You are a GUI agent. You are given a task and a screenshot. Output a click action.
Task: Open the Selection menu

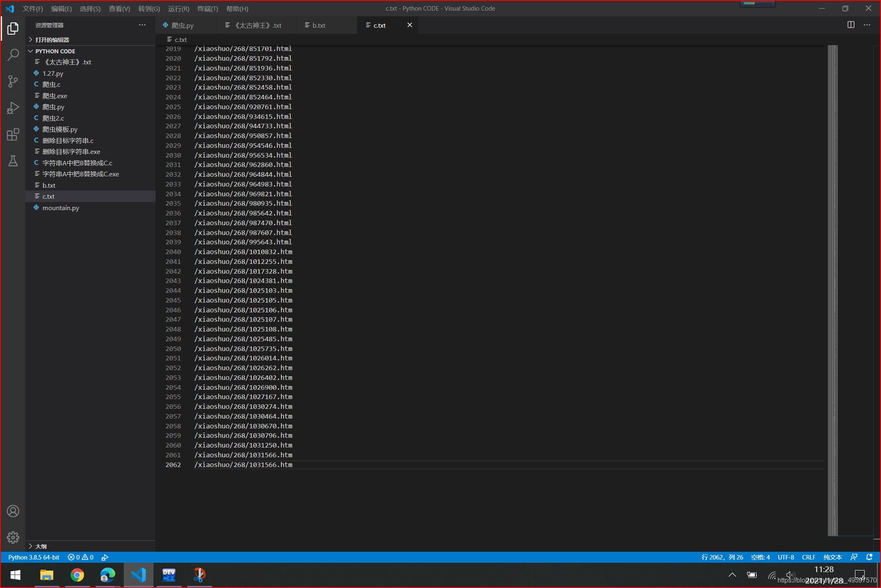point(90,9)
